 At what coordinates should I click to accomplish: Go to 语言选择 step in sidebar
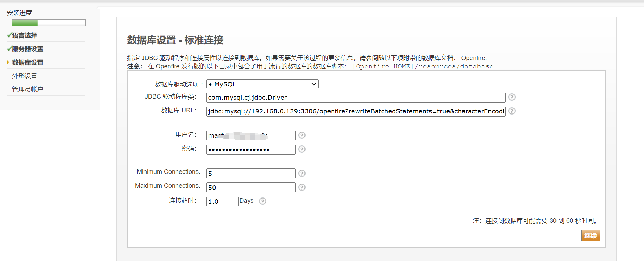[25, 35]
